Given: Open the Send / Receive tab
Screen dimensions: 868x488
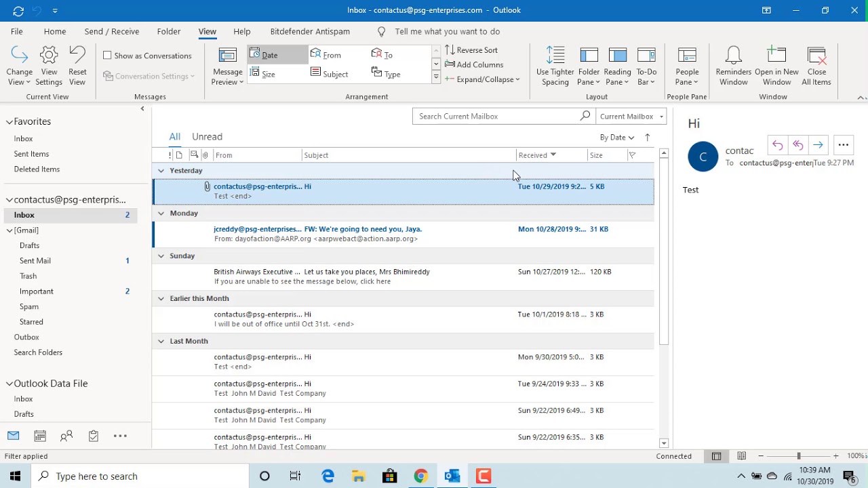Looking at the screenshot, I should tap(112, 31).
